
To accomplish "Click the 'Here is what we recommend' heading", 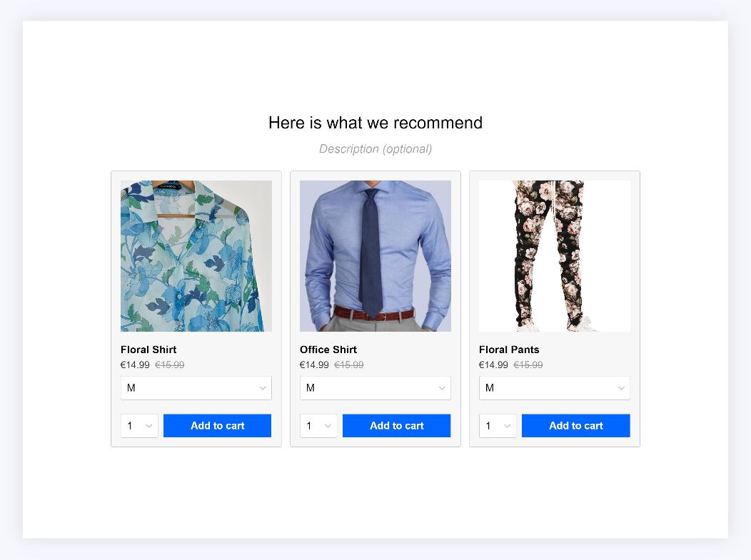I will [x=375, y=123].
